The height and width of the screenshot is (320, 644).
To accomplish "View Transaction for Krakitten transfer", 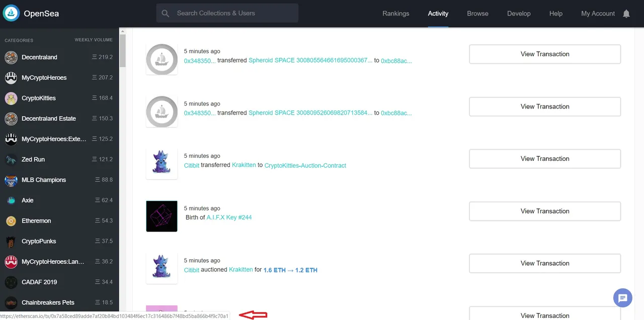I will [545, 159].
